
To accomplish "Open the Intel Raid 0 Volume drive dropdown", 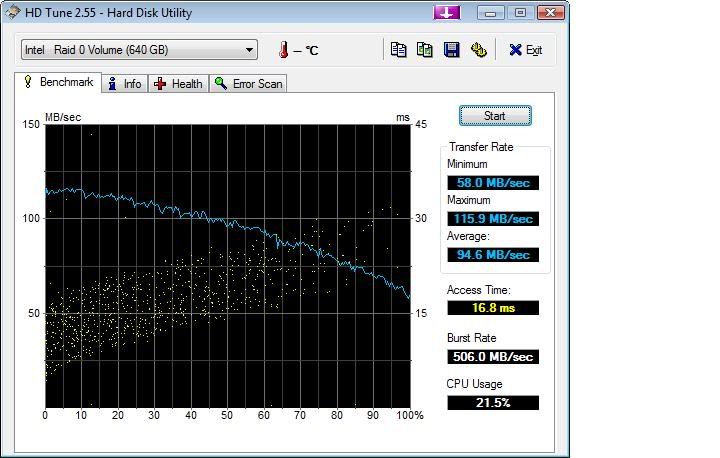I will pos(139,50).
